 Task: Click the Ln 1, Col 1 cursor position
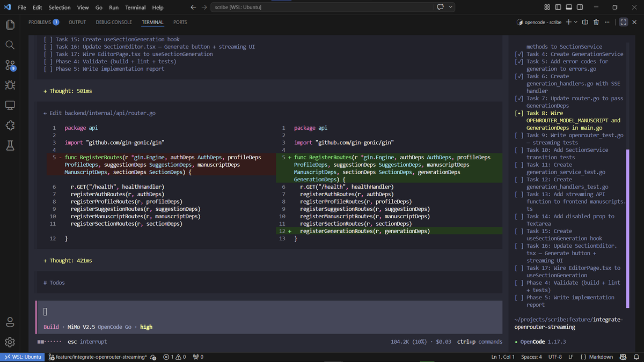pos(503,357)
